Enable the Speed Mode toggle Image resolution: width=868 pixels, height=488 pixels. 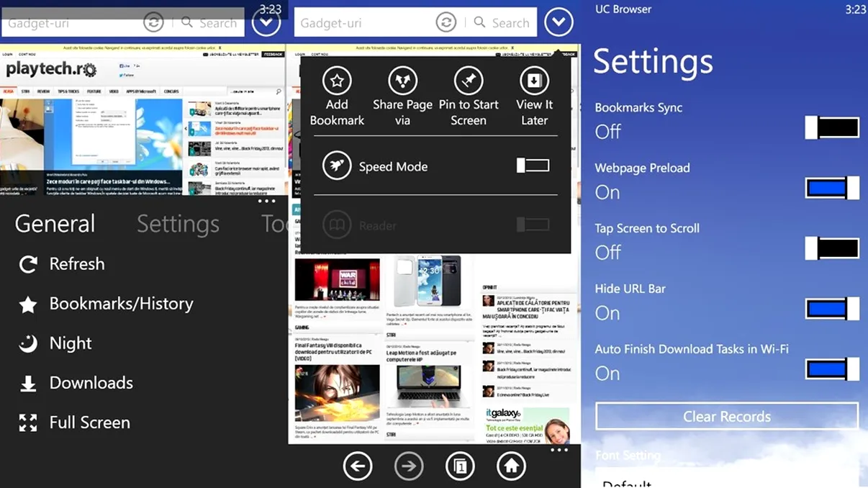(x=533, y=165)
